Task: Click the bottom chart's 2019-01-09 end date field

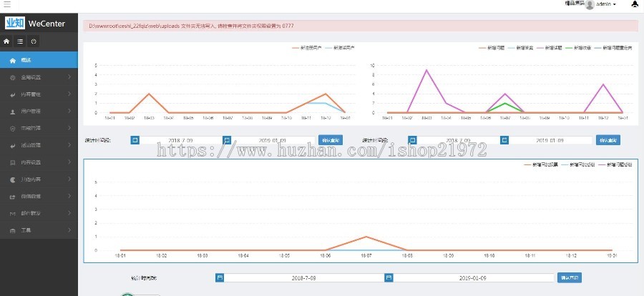Action: click(473, 278)
